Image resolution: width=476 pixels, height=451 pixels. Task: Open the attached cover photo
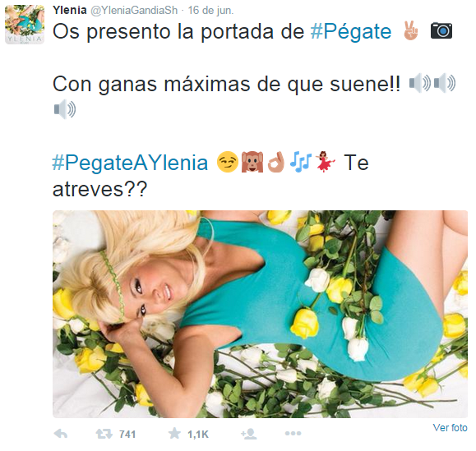tap(260, 314)
